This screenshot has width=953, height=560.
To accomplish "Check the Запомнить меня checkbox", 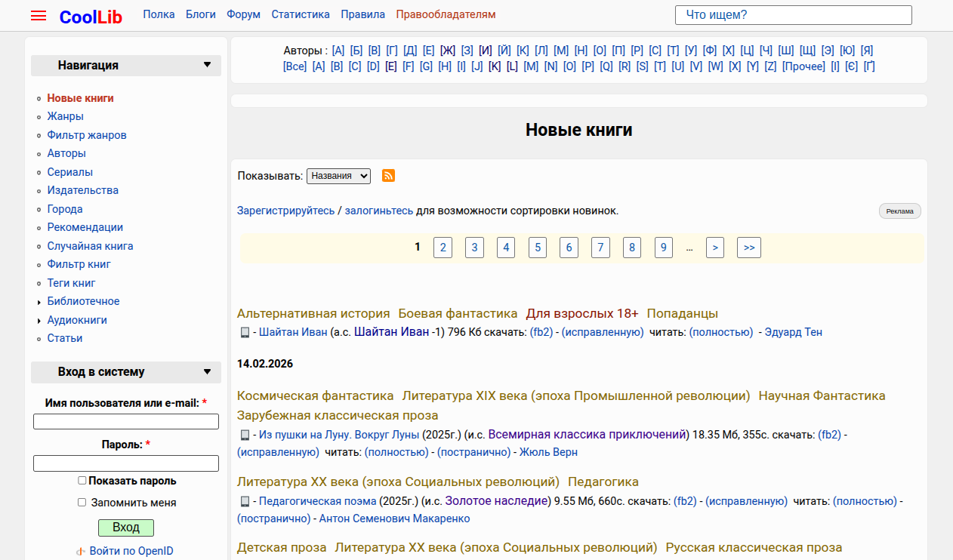I will click(82, 503).
